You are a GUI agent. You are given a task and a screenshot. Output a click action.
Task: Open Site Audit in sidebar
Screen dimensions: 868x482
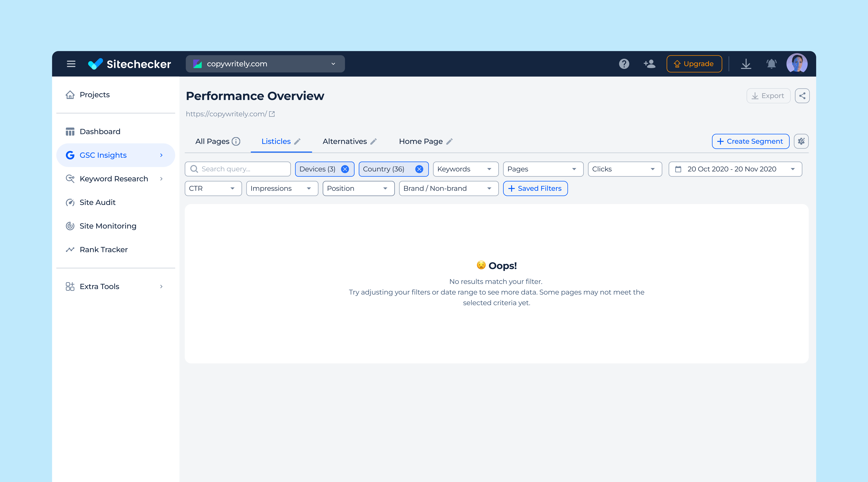[x=97, y=202]
